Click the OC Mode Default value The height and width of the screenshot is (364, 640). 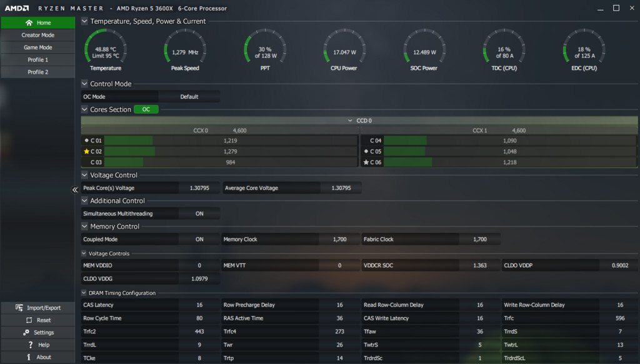[189, 97]
